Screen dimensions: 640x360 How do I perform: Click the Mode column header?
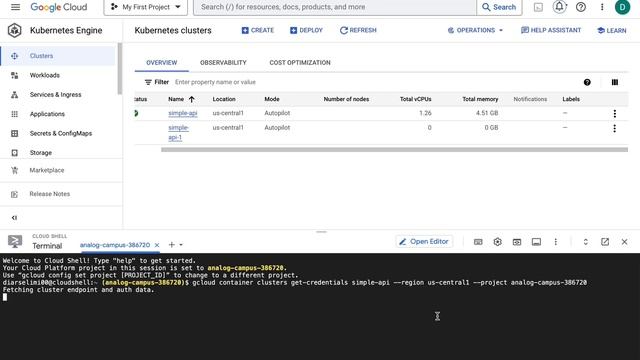coord(272,99)
